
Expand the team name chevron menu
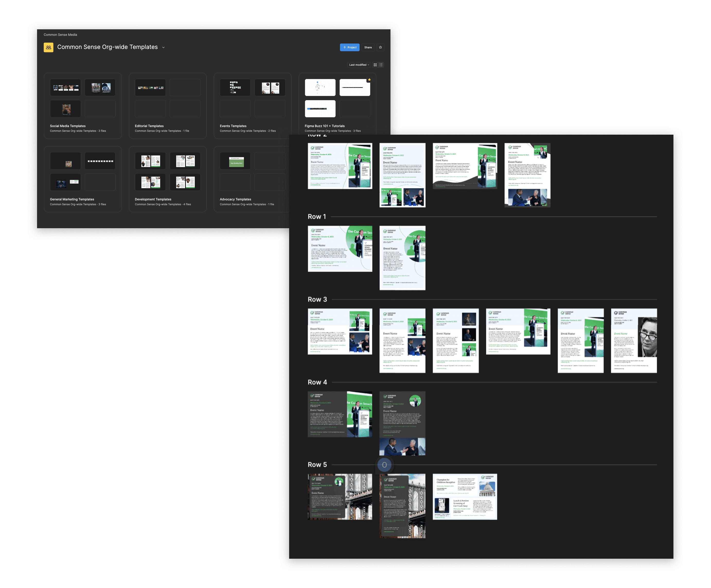(163, 48)
